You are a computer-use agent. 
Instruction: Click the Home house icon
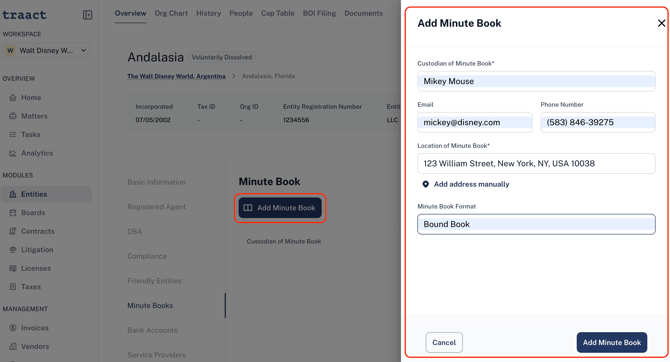pos(13,97)
